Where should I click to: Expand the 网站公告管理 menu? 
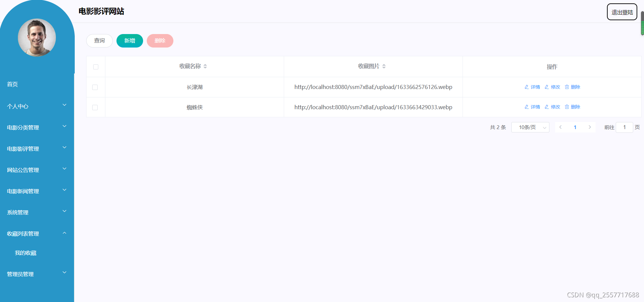point(37,170)
